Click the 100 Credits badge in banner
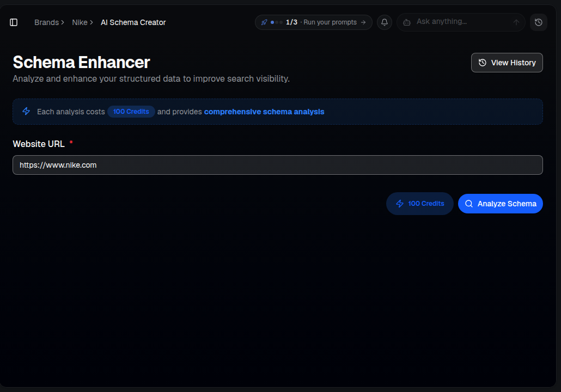The width and height of the screenshot is (561, 392). [x=131, y=112]
